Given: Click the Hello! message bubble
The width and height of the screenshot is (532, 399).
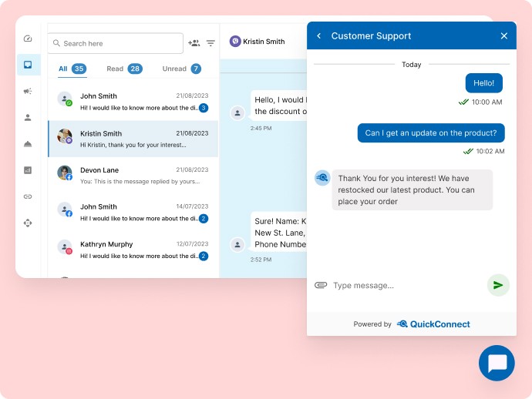Looking at the screenshot, I should 484,83.
